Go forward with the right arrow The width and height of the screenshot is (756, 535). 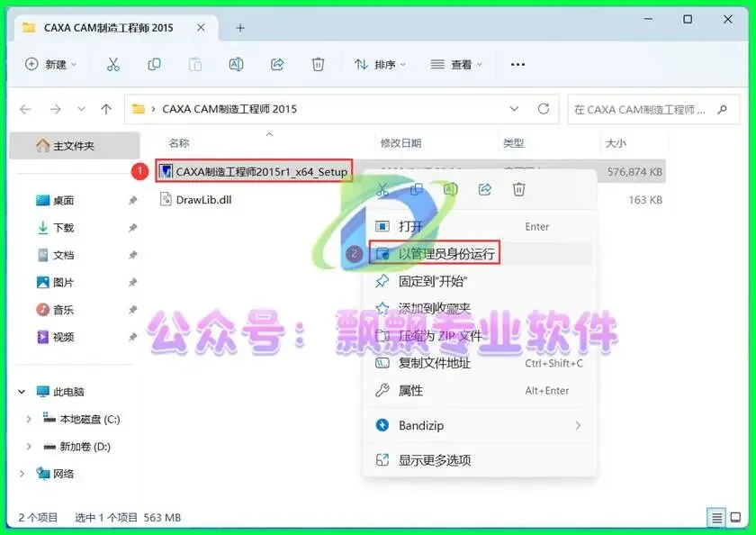click(x=56, y=110)
